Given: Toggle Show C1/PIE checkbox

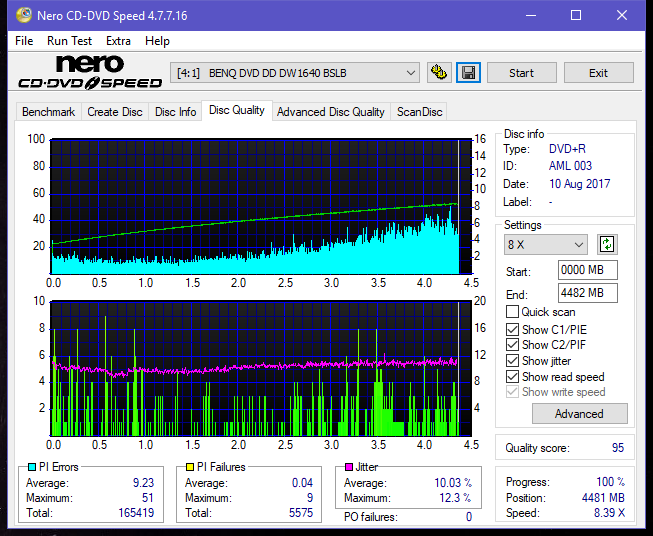Looking at the screenshot, I should (x=512, y=329).
